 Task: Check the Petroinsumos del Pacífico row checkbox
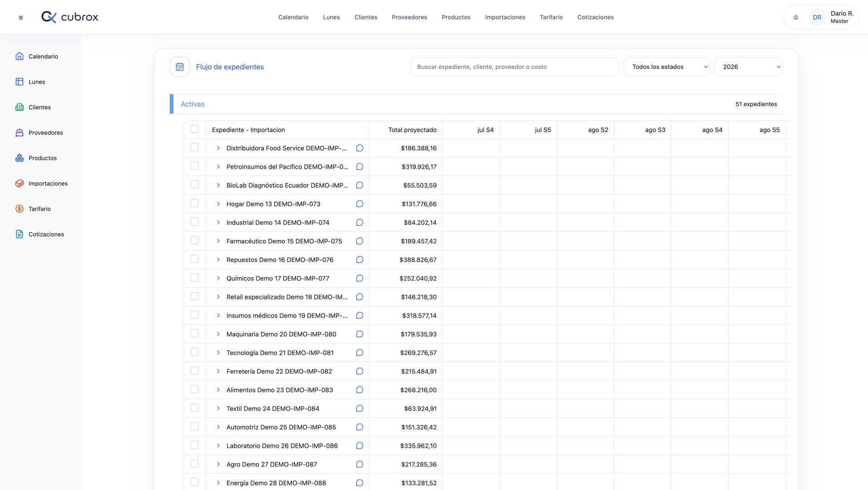(x=195, y=166)
